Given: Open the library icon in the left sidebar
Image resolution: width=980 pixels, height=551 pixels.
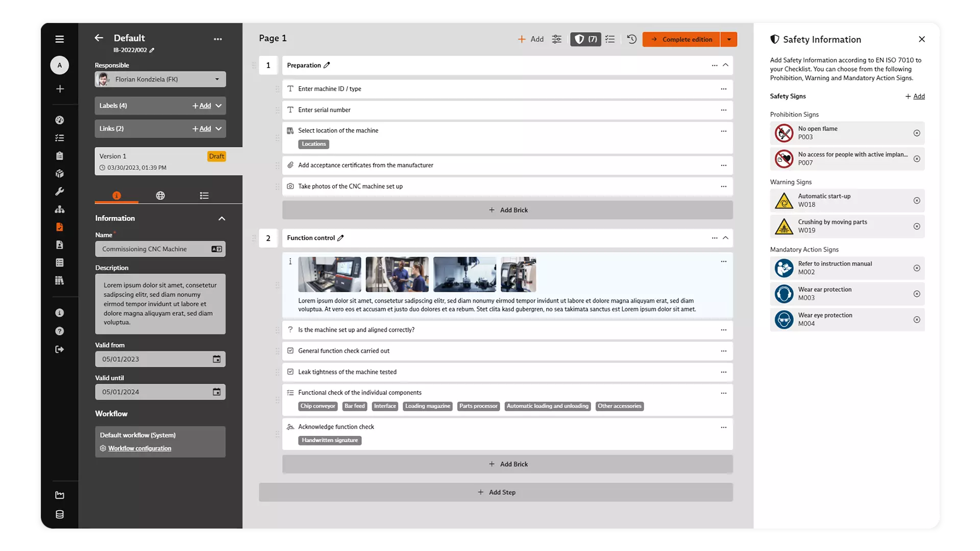Looking at the screenshot, I should (x=60, y=280).
